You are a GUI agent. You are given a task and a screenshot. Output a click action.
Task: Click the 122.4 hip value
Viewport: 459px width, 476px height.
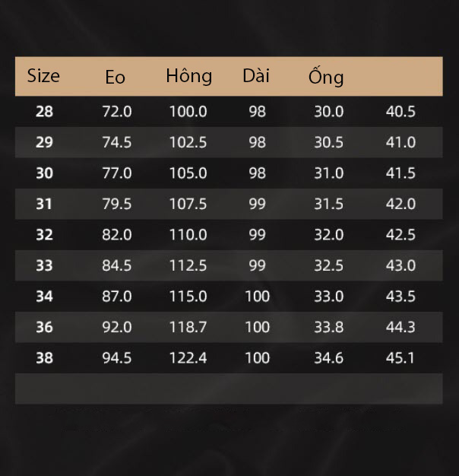(188, 357)
